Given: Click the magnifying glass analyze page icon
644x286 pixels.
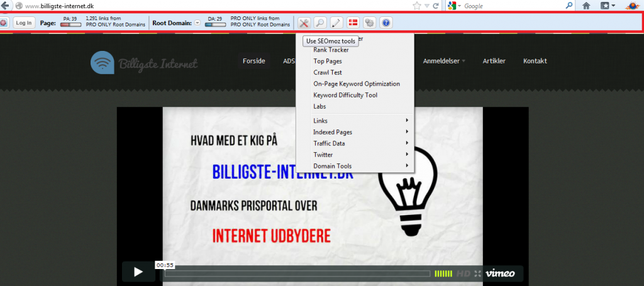Looking at the screenshot, I should (x=320, y=23).
